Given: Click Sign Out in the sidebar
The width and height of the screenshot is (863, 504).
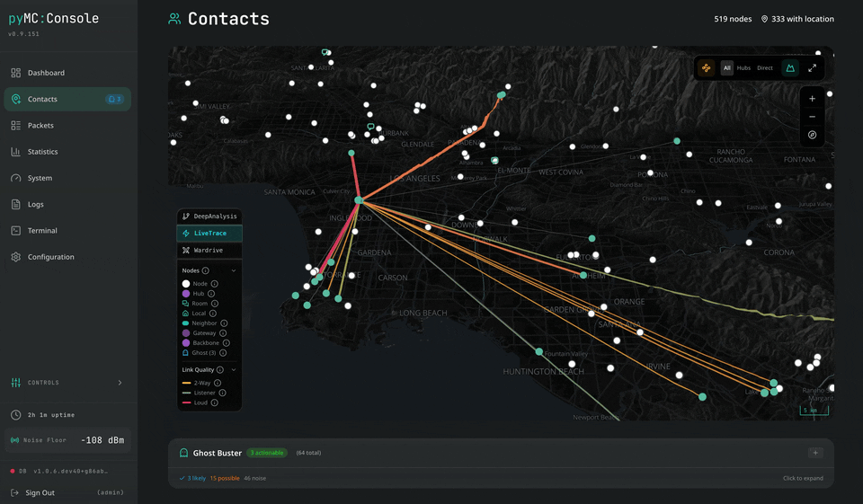Looking at the screenshot, I should point(40,492).
